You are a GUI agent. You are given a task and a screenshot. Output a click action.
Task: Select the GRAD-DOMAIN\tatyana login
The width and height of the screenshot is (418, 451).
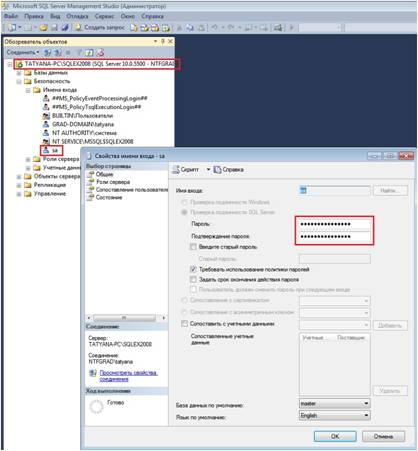click(x=83, y=124)
